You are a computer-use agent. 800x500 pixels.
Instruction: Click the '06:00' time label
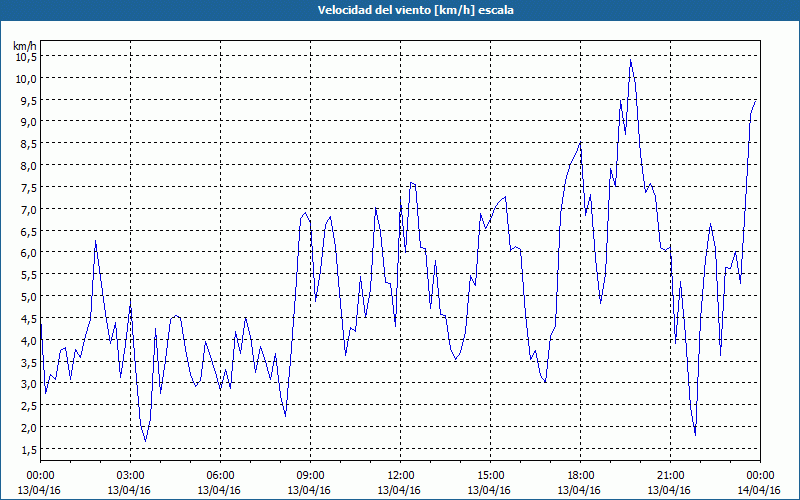click(220, 476)
